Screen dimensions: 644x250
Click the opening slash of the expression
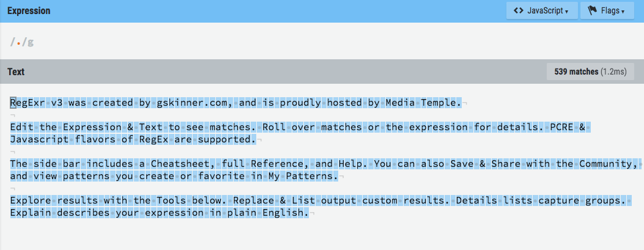click(12, 43)
